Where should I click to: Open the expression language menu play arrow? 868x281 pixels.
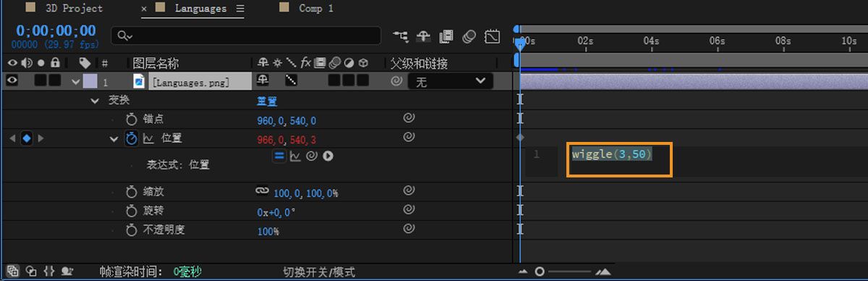(x=328, y=155)
